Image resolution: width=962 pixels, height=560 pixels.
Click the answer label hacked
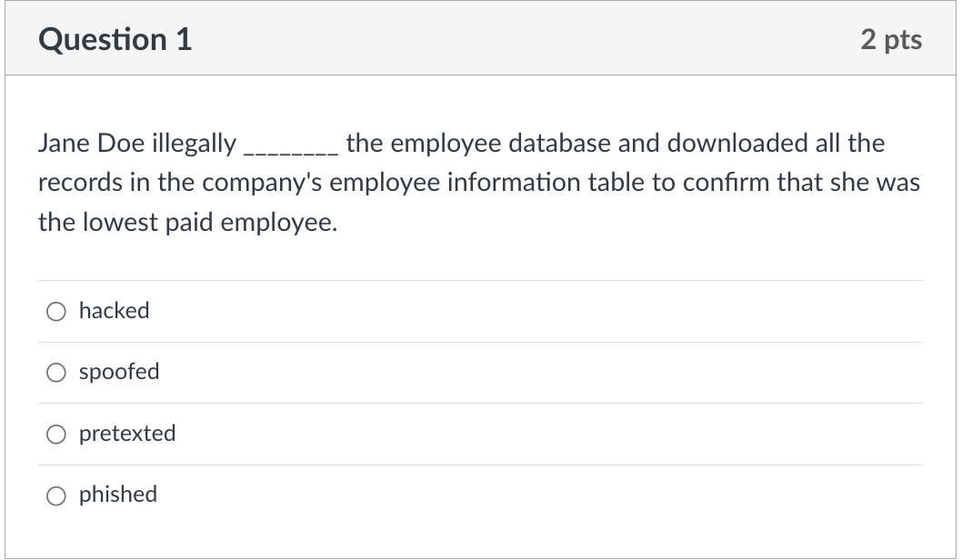pos(113,311)
